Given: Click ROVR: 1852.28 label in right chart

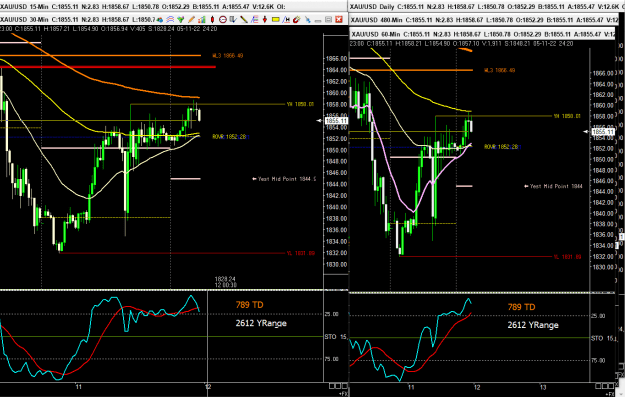Looking at the screenshot, I should click(x=502, y=147).
